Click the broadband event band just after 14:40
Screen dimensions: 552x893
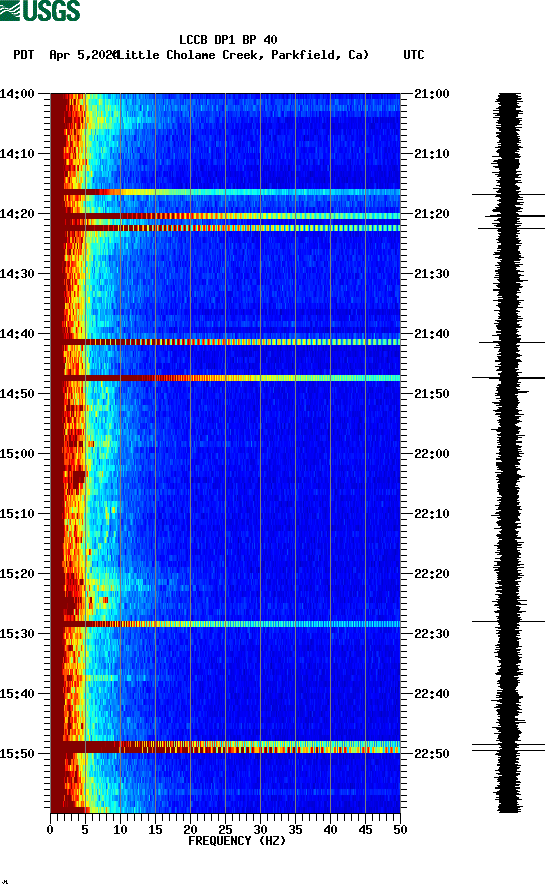click(226, 342)
